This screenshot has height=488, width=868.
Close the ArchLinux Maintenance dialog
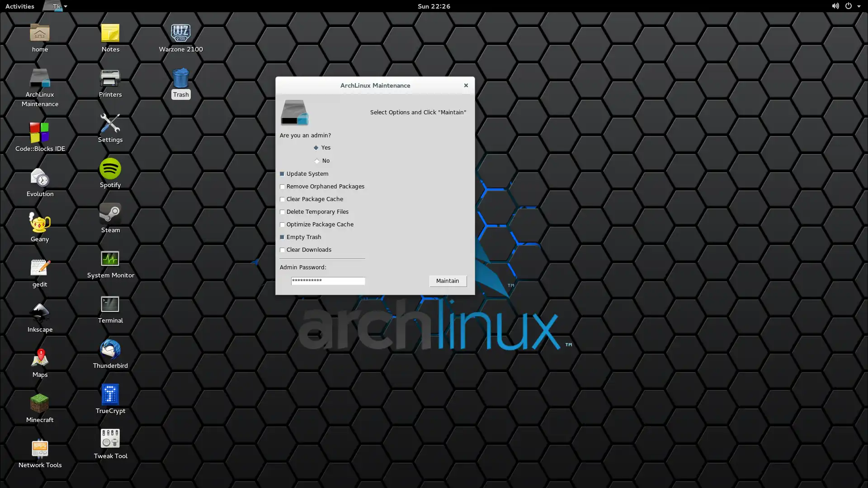(466, 85)
